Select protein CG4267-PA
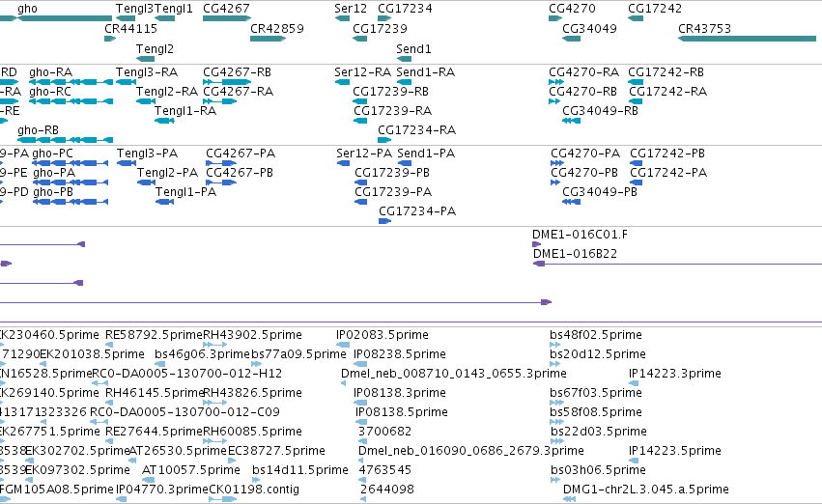 [x=241, y=153]
